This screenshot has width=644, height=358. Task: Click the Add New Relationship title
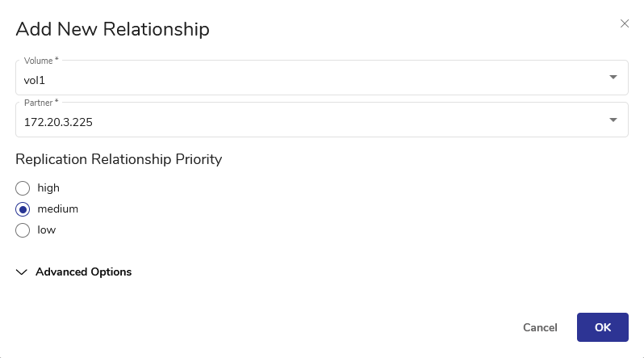(x=113, y=30)
